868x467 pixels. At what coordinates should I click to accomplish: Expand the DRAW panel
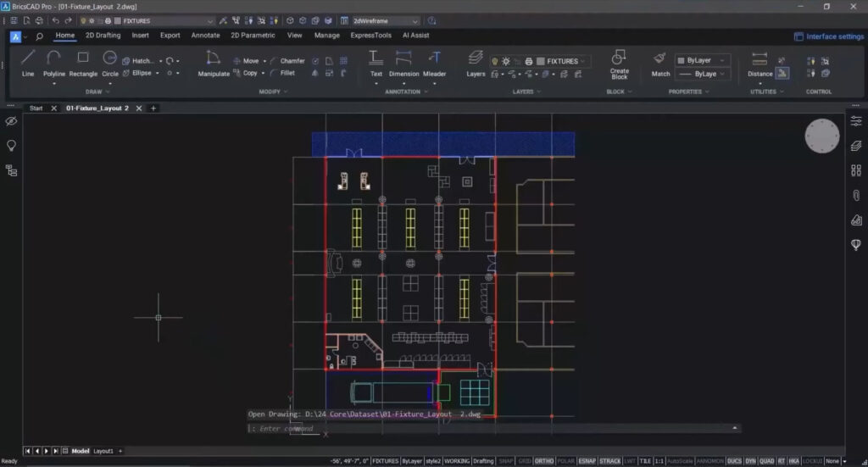coord(97,92)
